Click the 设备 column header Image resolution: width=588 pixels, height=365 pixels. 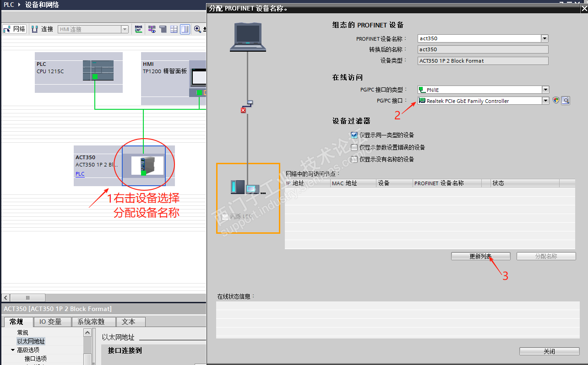coord(394,183)
